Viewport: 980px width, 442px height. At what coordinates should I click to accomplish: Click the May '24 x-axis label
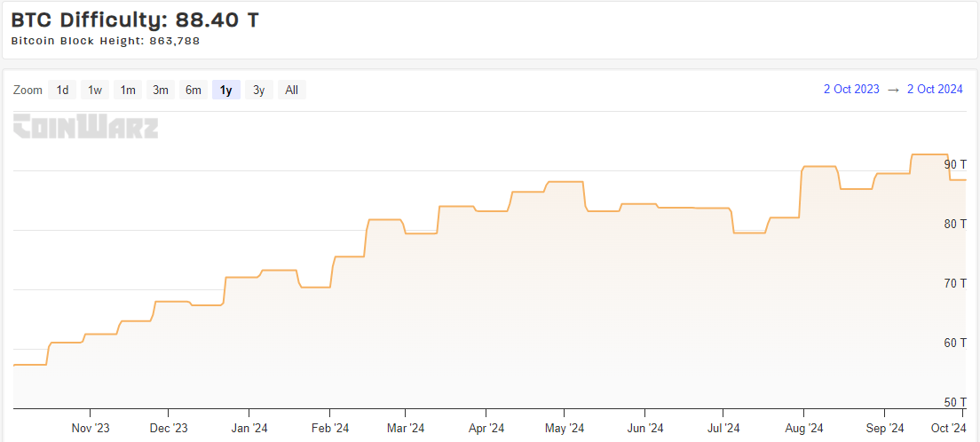[x=565, y=429]
